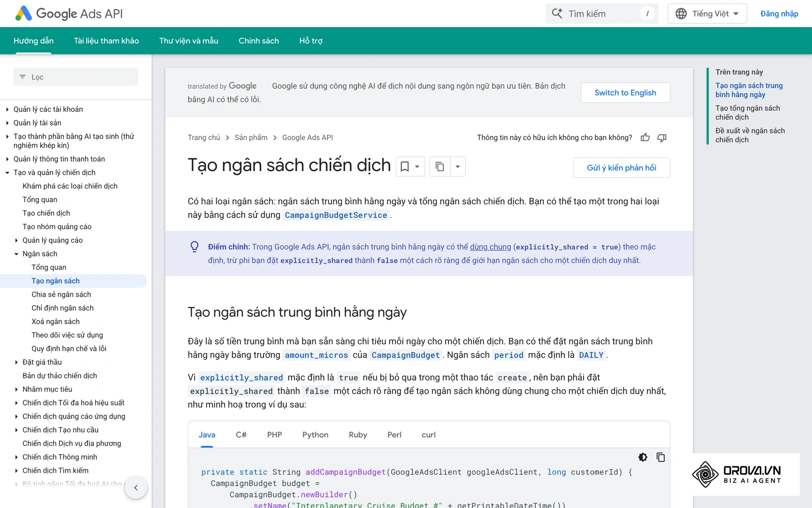The height and width of the screenshot is (508, 812).
Task: Expand Quản lý quảng cáo section
Action: point(16,240)
